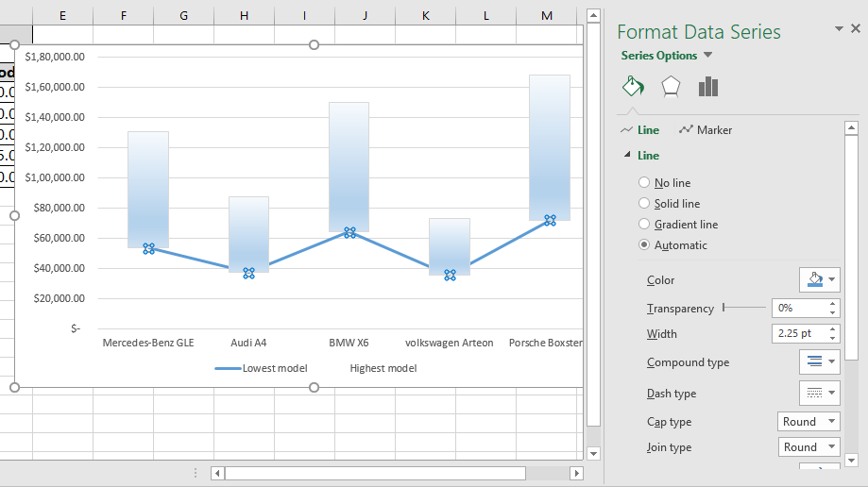The width and height of the screenshot is (868, 487).
Task: Select column G header
Action: tap(184, 15)
